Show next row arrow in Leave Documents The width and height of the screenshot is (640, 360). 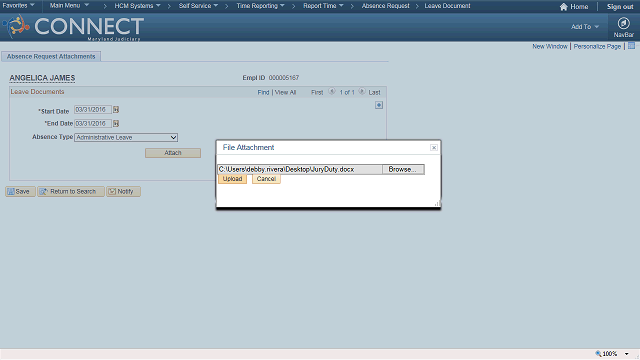pyautogui.click(x=362, y=91)
